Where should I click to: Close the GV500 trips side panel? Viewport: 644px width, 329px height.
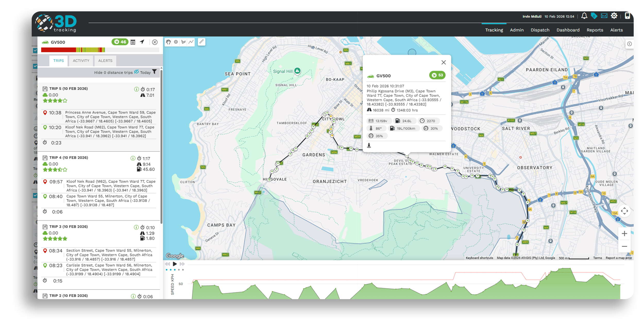pyautogui.click(x=155, y=42)
